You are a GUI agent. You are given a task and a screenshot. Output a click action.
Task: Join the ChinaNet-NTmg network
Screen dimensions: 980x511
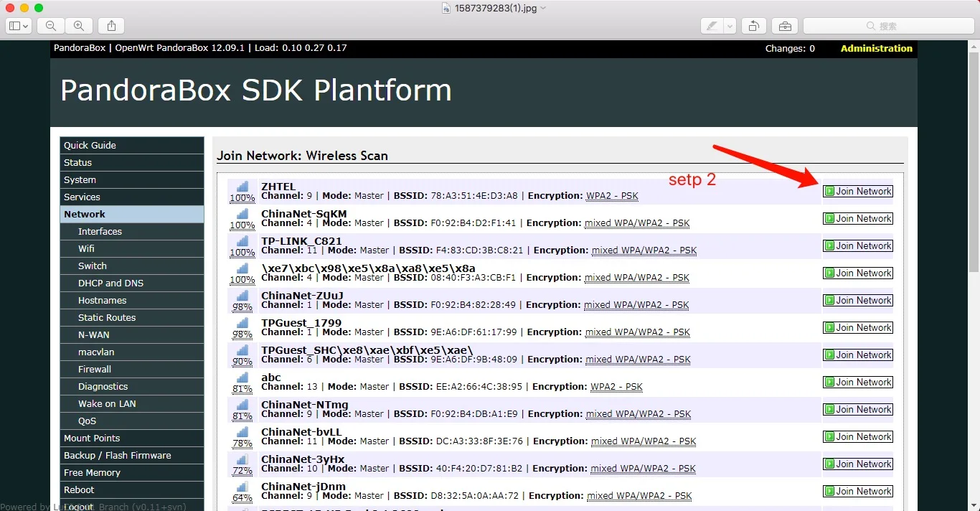pyautogui.click(x=858, y=409)
